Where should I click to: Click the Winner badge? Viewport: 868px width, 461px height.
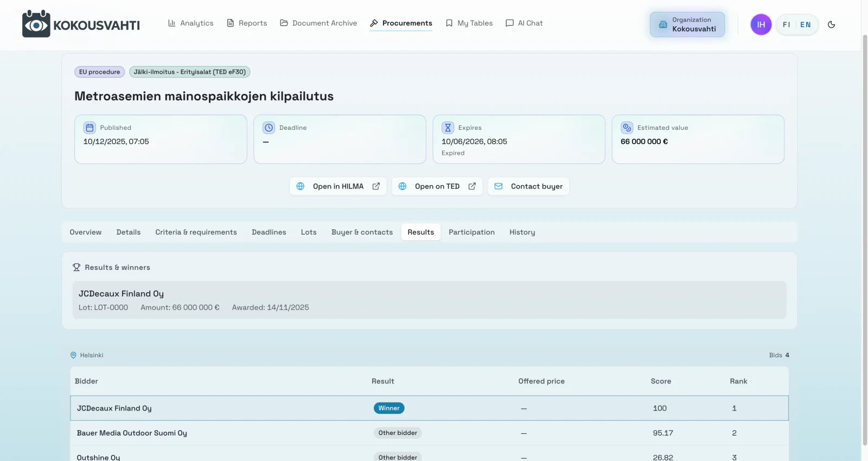389,408
